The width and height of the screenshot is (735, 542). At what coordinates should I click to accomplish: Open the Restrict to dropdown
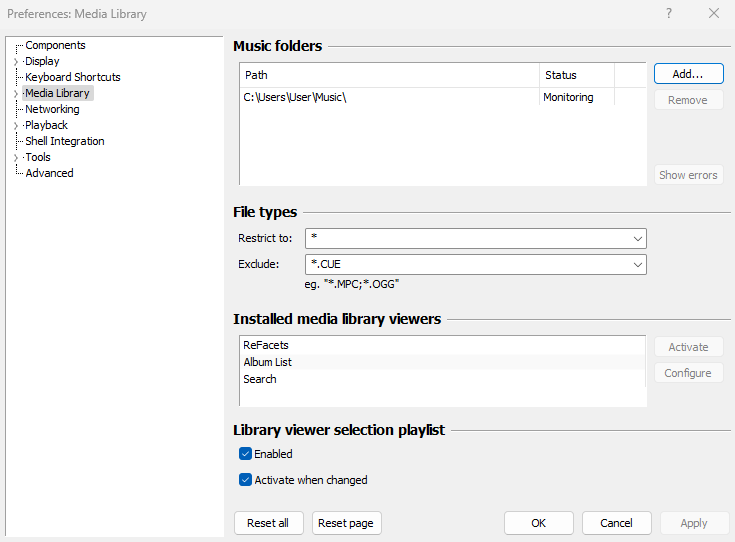637,239
